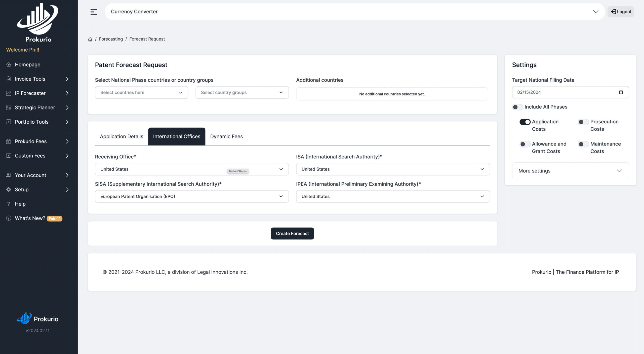Click the Setup gear icon
644x354 pixels.
click(x=9, y=189)
